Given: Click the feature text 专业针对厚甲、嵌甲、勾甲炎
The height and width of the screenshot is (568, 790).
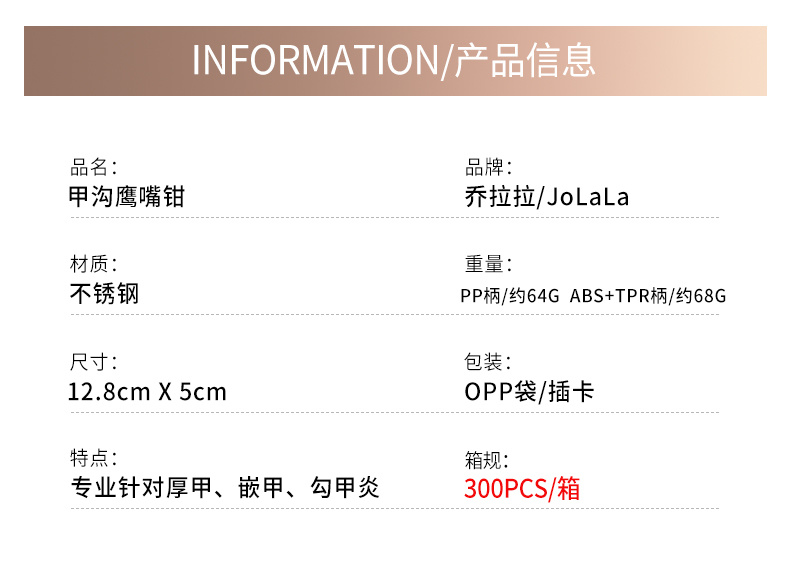Looking at the screenshot, I should tap(224, 489).
